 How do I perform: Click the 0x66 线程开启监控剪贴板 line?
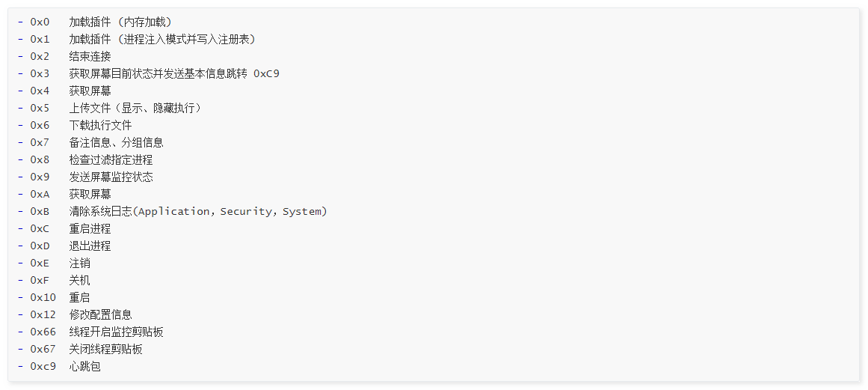pos(116,332)
